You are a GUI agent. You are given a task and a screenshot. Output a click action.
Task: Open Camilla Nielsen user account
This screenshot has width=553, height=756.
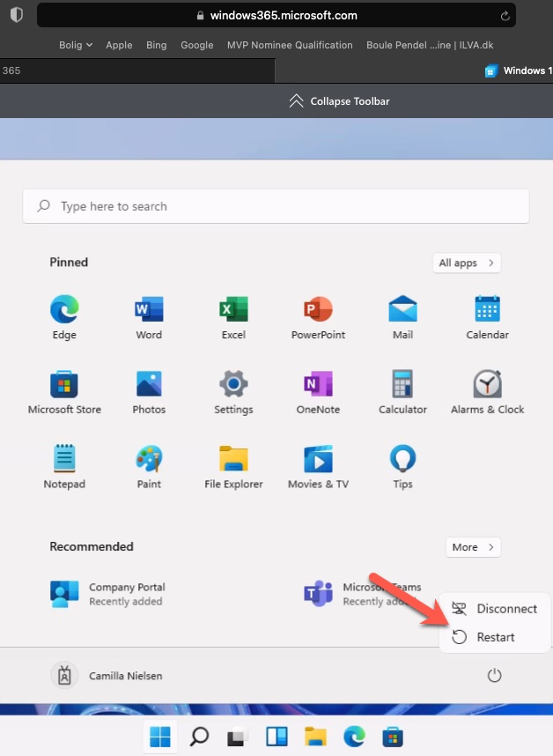click(107, 676)
